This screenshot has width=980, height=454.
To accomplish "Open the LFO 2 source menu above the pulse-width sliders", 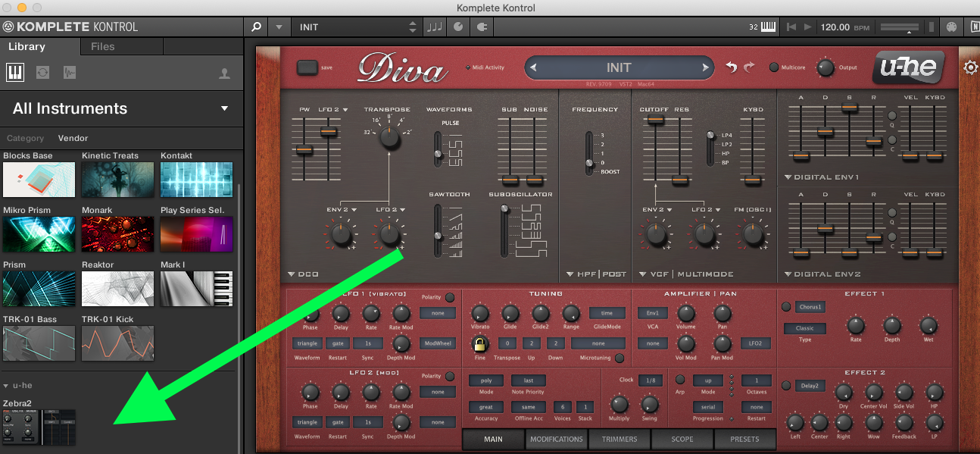I will (x=333, y=110).
